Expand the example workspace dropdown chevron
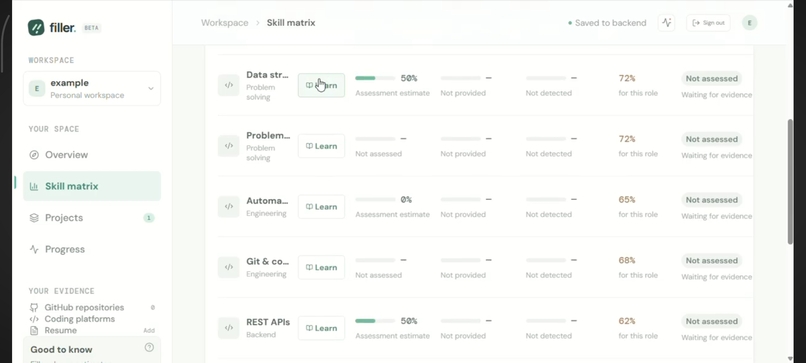806x363 pixels. (151, 88)
